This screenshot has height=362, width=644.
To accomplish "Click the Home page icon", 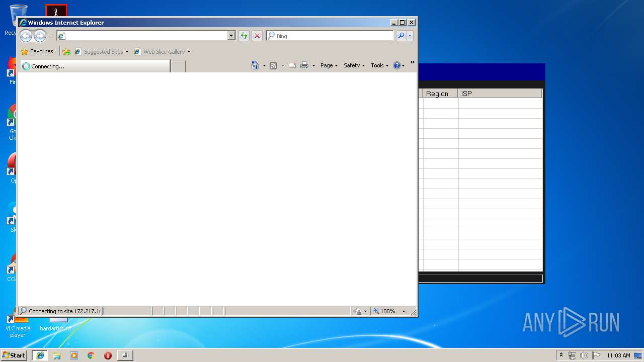I will (255, 65).
